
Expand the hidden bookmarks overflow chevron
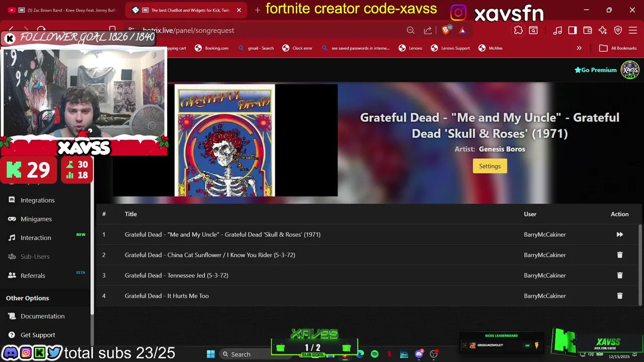pyautogui.click(x=579, y=48)
